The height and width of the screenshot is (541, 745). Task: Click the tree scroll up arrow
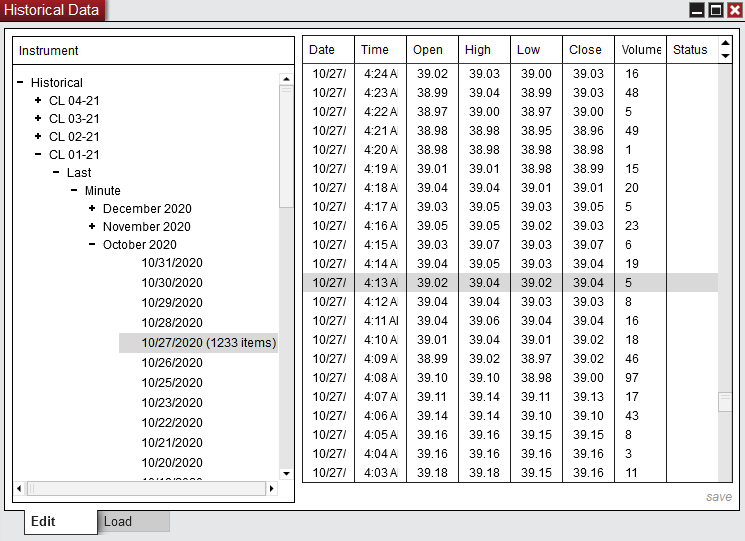tap(286, 79)
